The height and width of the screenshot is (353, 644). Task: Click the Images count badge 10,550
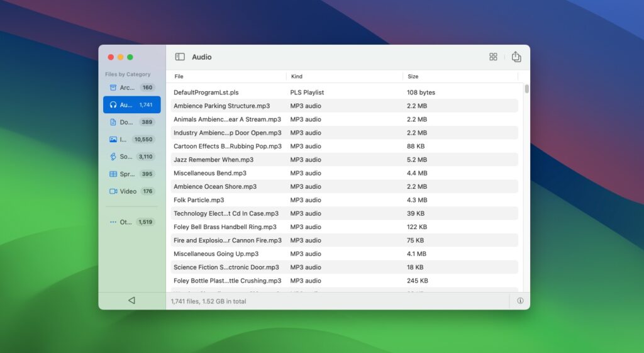click(143, 139)
